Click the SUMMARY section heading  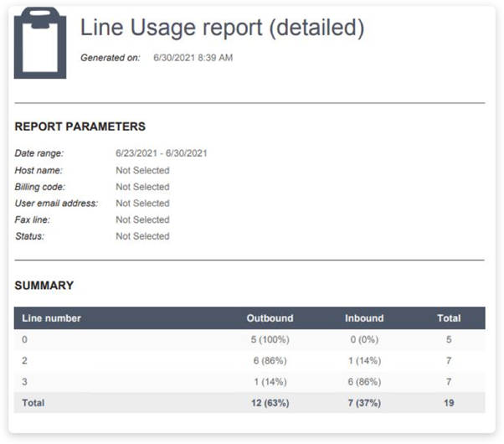pos(44,286)
